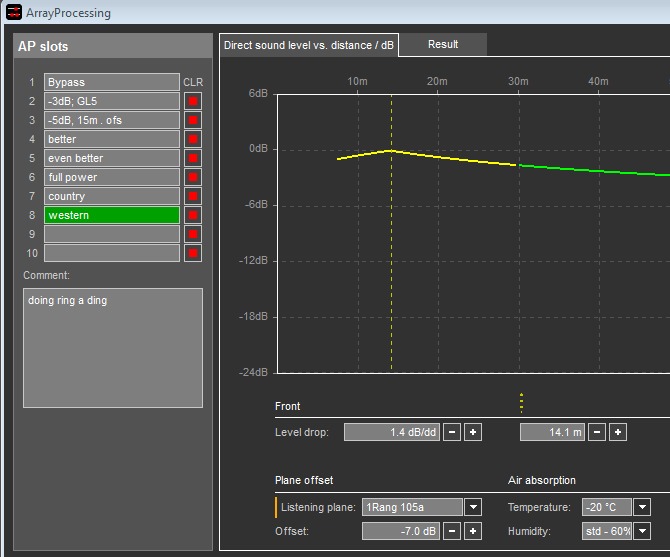This screenshot has width=670, height=557.
Task: Select Direct sound level vs. distance tab
Action: 309,45
